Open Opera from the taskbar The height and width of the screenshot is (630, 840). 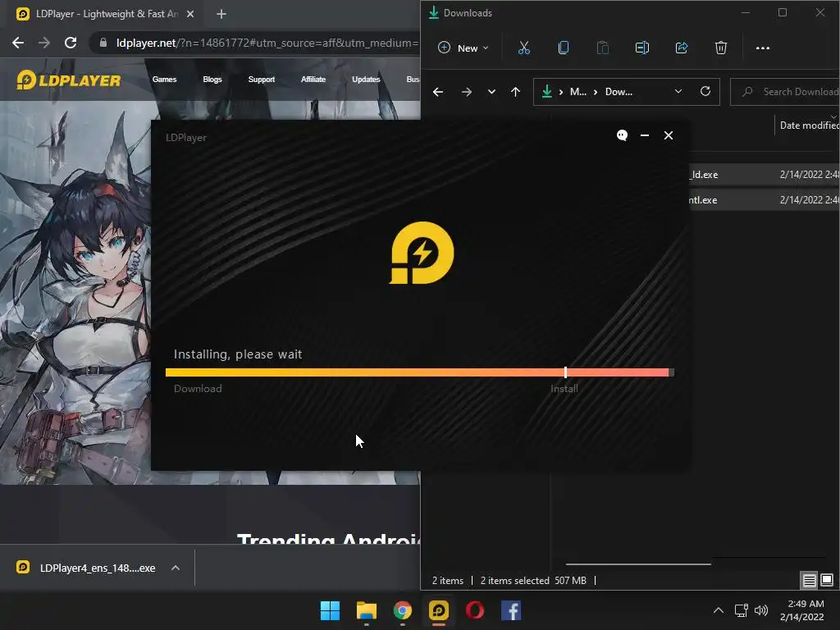click(475, 610)
